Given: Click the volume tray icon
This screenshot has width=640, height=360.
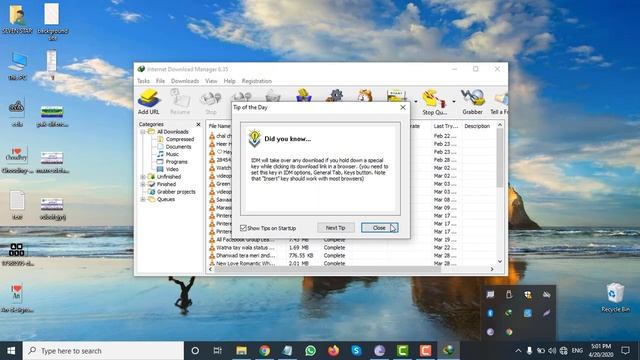Looking at the screenshot, I should click(x=552, y=351).
